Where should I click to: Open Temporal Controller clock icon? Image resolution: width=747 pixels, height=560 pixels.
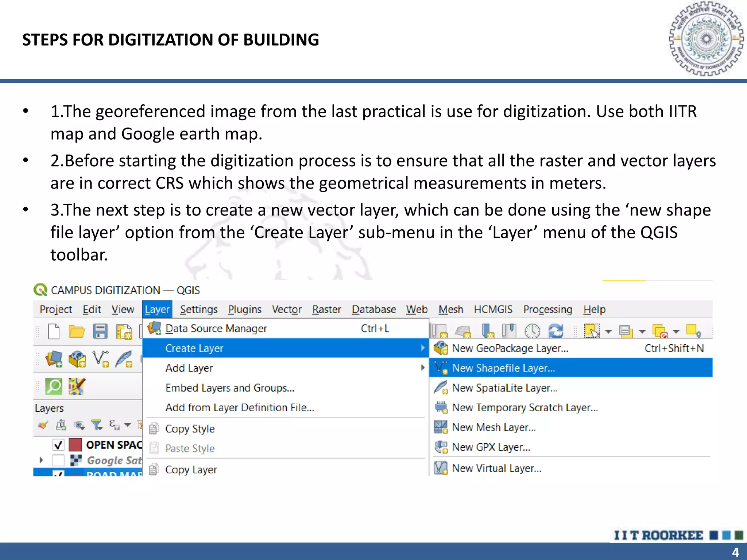pyautogui.click(x=532, y=331)
